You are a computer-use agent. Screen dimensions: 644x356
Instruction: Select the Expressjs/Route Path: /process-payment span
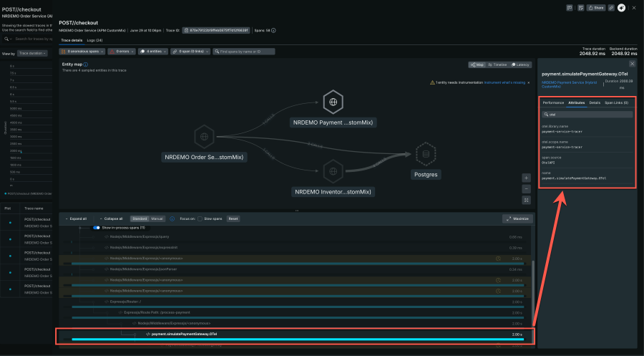tap(296, 314)
